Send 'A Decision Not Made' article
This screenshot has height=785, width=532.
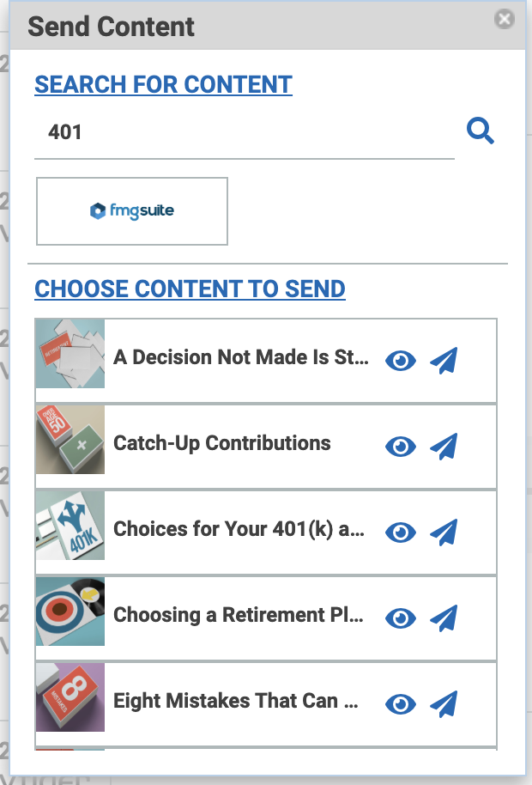444,361
